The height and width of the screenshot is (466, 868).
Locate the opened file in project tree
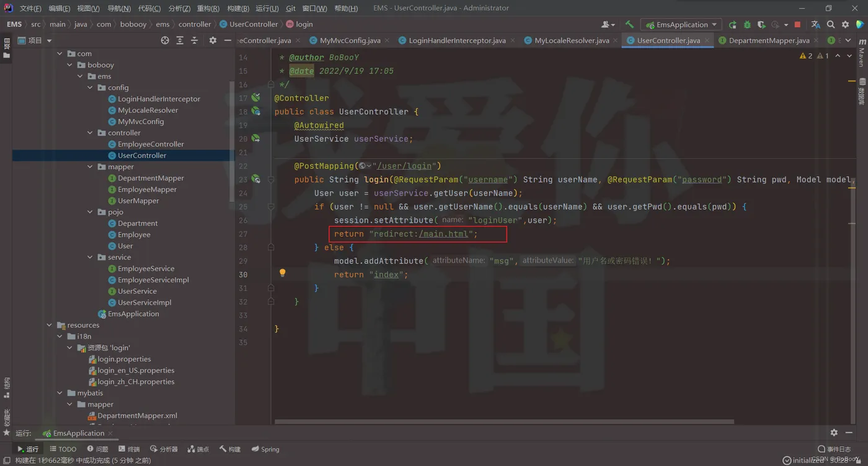(x=165, y=40)
